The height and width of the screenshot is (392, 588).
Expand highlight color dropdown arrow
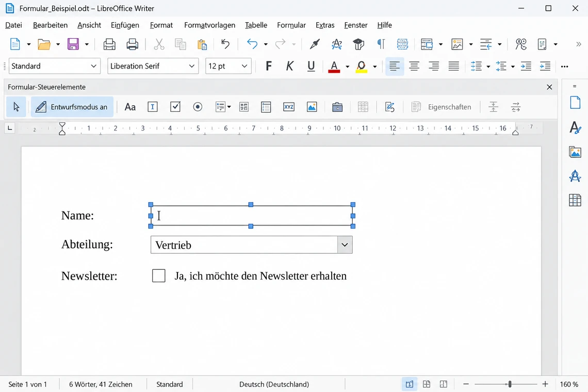pyautogui.click(x=374, y=67)
